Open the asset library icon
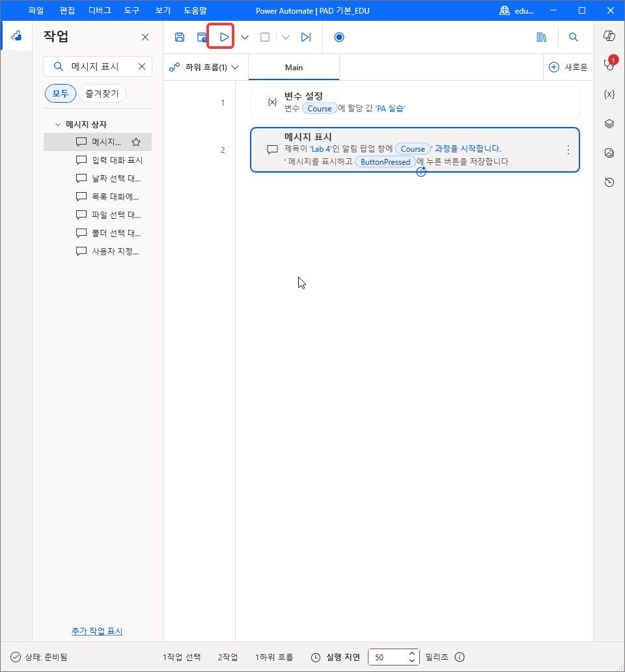Image resolution: width=625 pixels, height=672 pixels. [542, 37]
